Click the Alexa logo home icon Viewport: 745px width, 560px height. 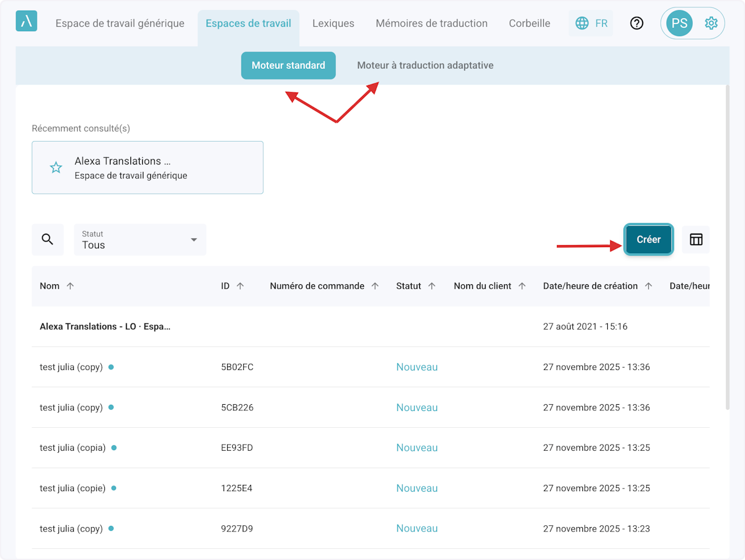(x=26, y=21)
